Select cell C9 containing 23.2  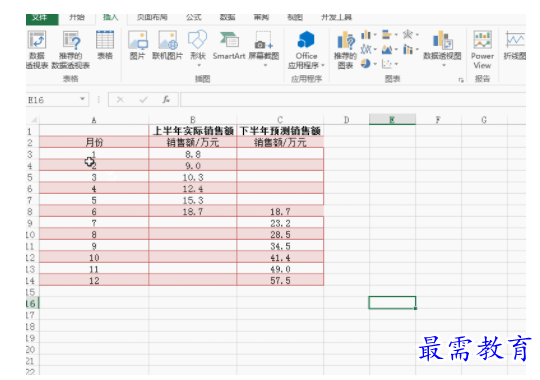coord(280,223)
